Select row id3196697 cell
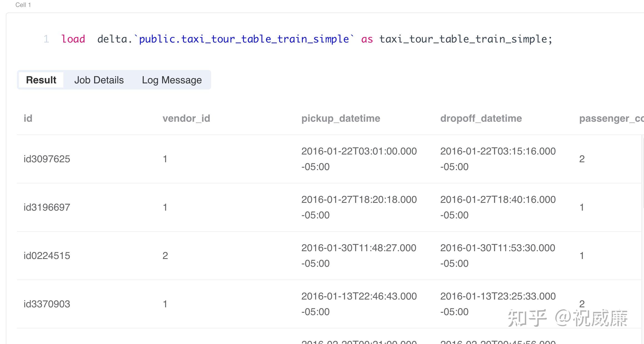 [47, 207]
